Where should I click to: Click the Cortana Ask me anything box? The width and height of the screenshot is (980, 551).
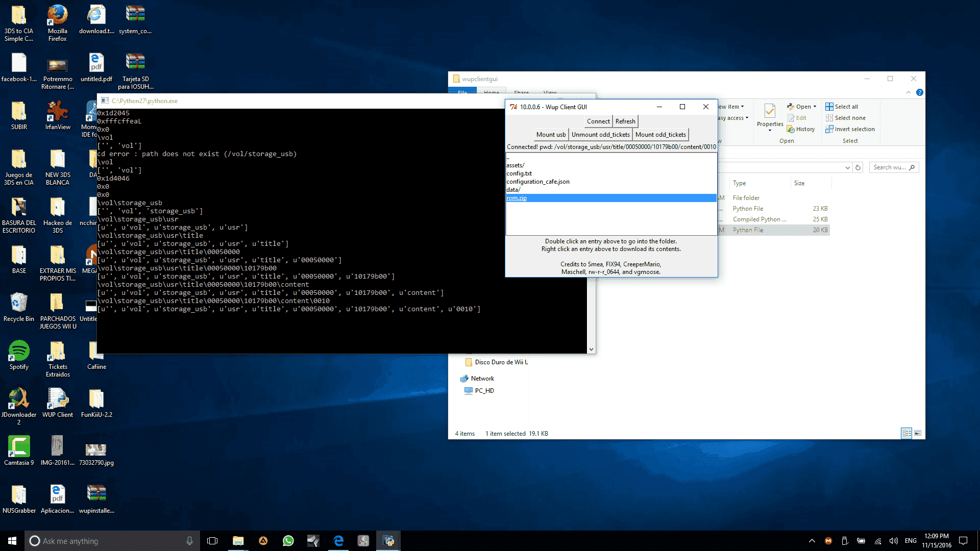click(x=111, y=541)
